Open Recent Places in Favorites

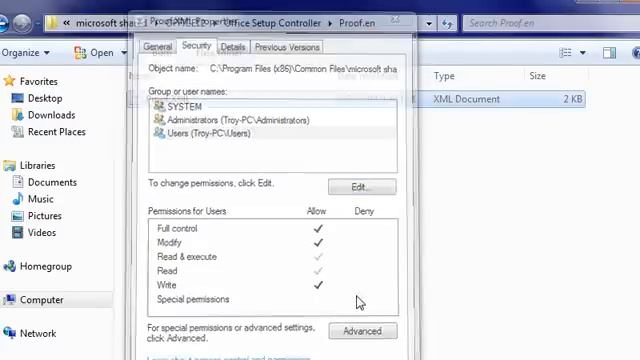pos(57,132)
